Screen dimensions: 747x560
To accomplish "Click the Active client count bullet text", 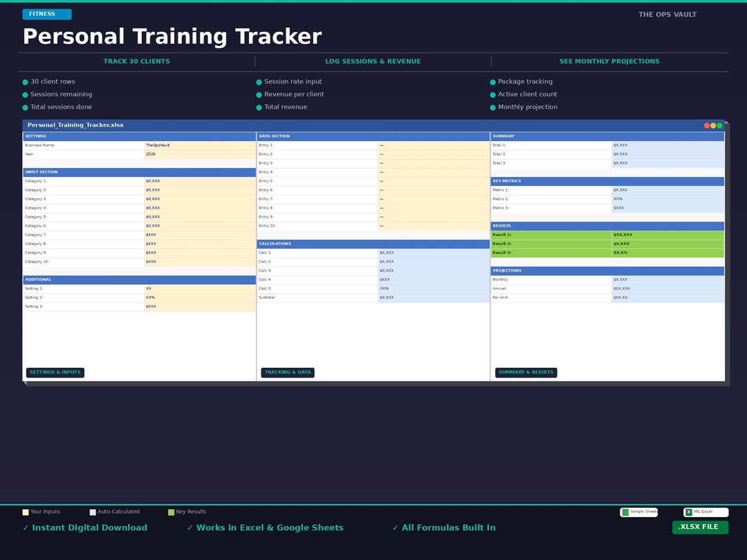I will (527, 94).
